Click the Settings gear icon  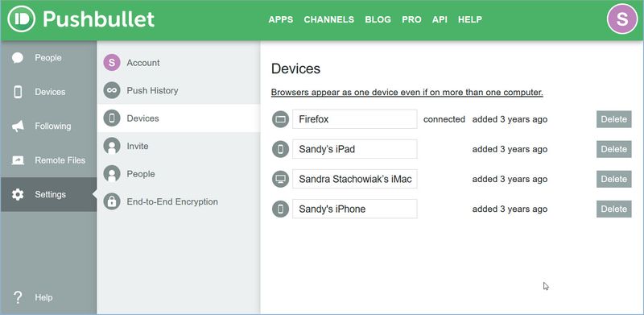[18, 194]
